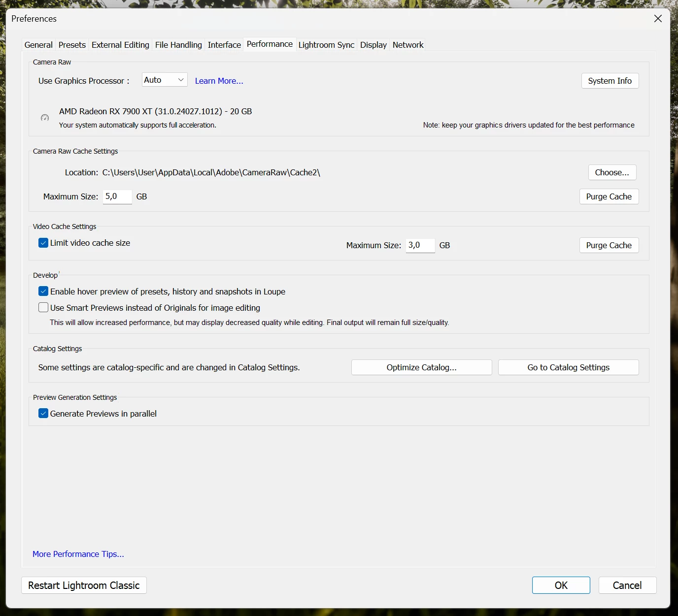This screenshot has width=678, height=616.
Task: Uncheck Generate Previews in parallel
Action: pyautogui.click(x=43, y=414)
